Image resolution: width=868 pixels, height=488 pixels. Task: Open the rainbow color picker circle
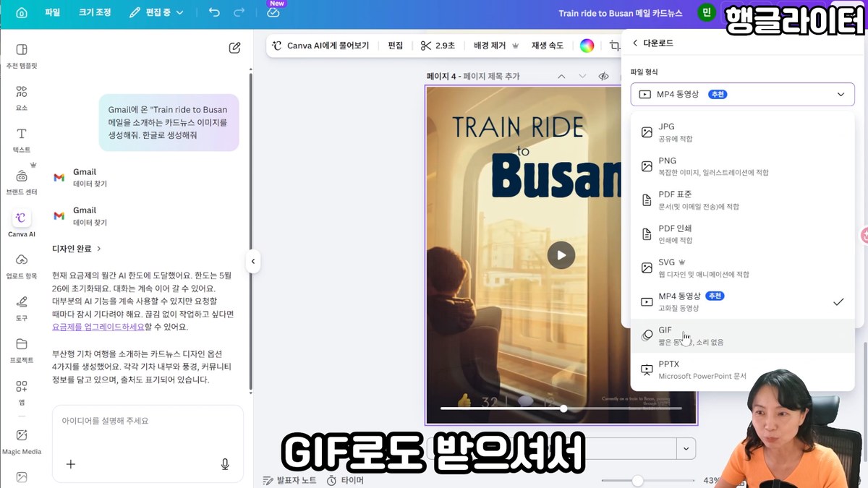[587, 46]
